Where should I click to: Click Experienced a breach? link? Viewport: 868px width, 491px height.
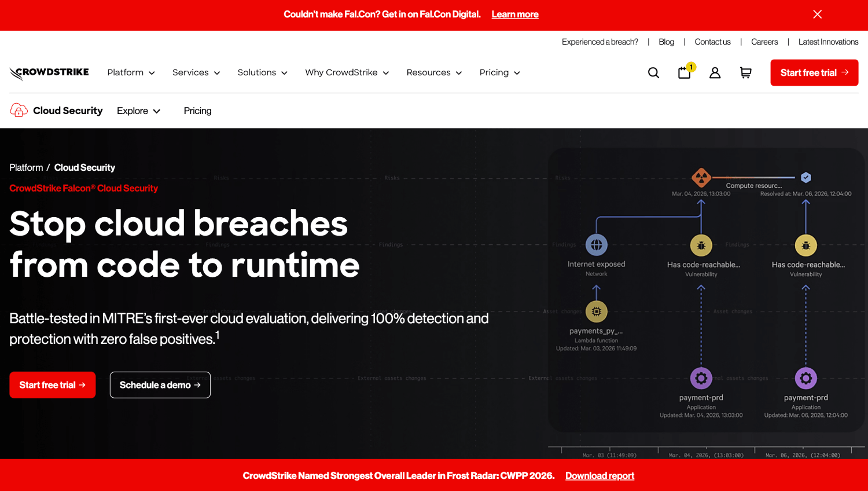pos(600,42)
